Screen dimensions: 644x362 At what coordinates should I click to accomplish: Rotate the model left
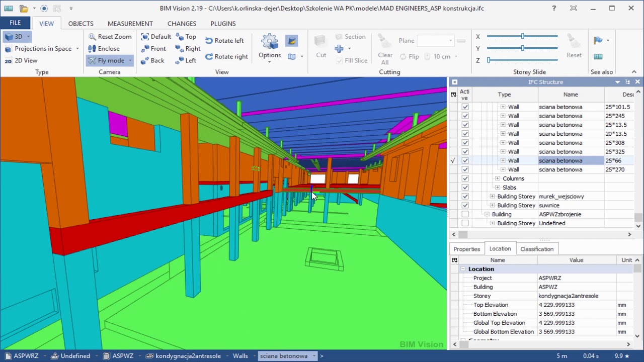[x=224, y=41]
